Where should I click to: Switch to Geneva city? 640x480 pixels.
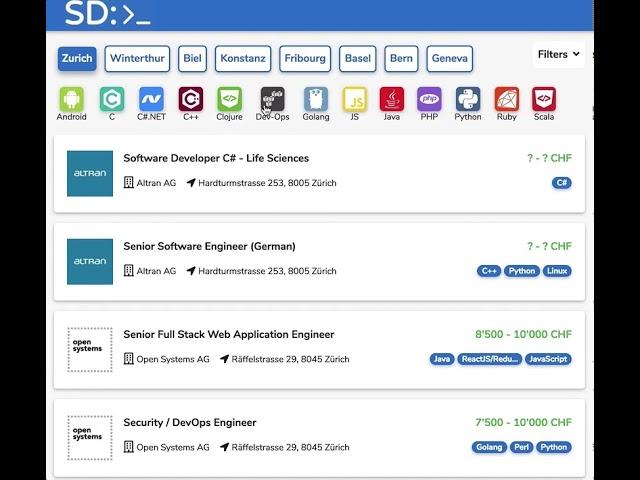click(450, 58)
